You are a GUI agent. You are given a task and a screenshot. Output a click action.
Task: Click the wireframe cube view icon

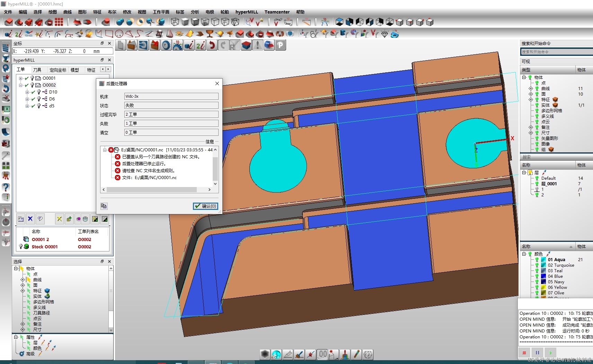pyautogui.click(x=175, y=22)
